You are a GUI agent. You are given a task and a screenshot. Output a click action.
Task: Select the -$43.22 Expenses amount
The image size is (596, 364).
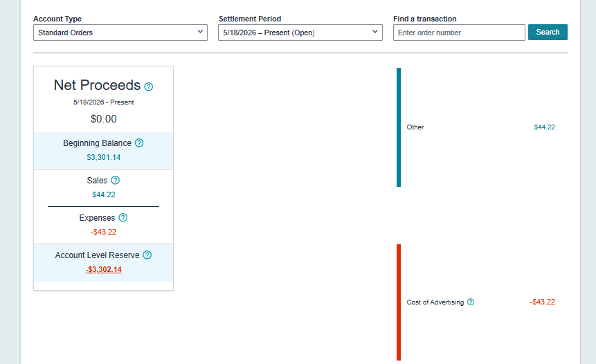click(103, 232)
